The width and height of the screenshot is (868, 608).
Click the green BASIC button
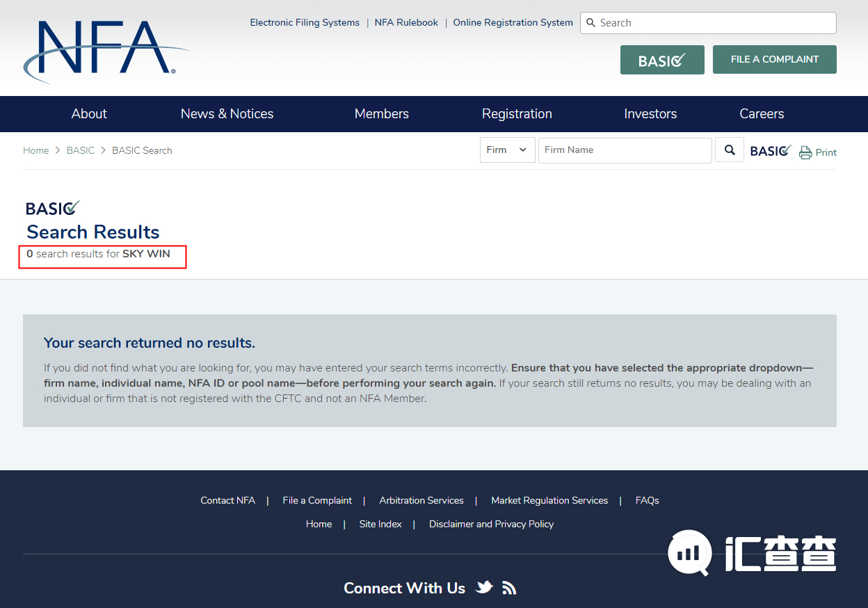(x=662, y=60)
